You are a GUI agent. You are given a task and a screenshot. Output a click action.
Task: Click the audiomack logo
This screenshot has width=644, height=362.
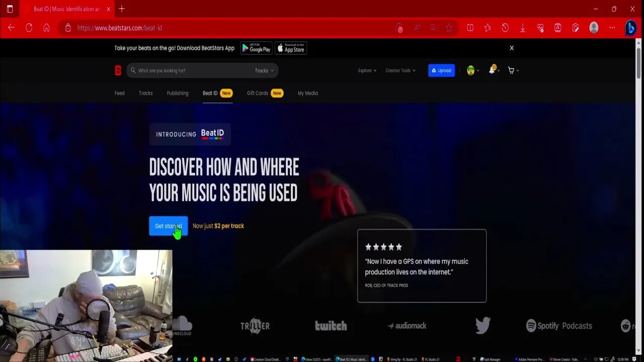point(407,326)
